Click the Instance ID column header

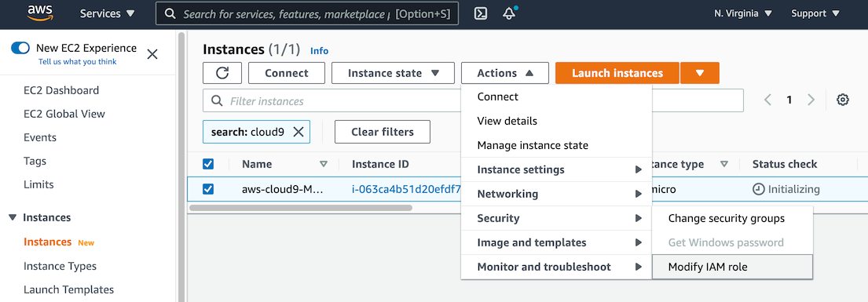[380, 164]
